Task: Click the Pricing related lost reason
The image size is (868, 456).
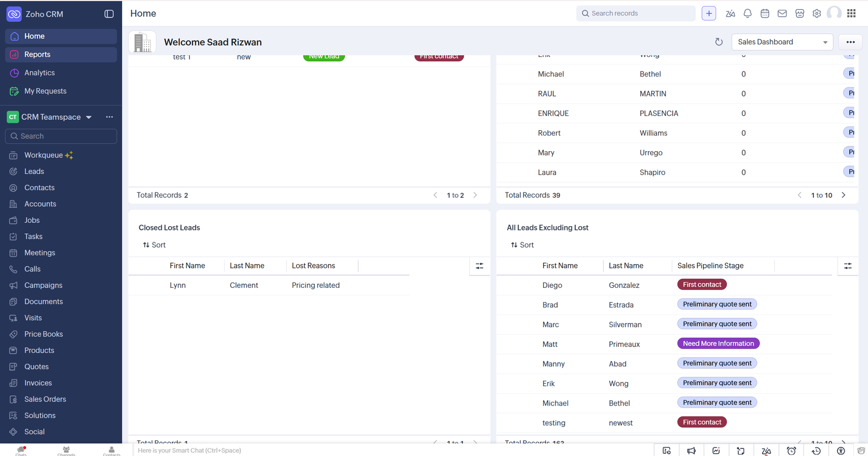Action: (316, 285)
